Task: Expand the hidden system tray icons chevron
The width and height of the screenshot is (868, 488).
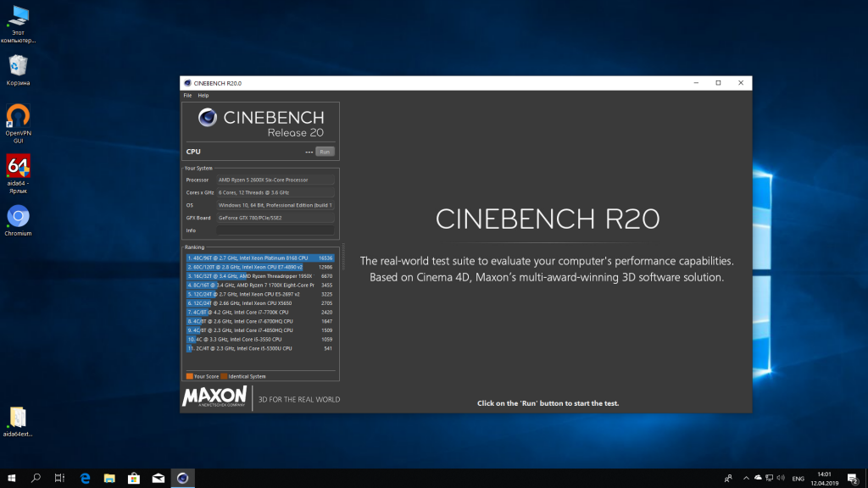Action: (744, 478)
